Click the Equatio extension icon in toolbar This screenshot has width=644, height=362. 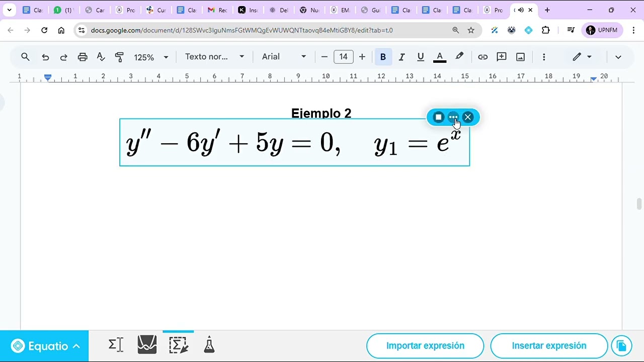point(528,30)
